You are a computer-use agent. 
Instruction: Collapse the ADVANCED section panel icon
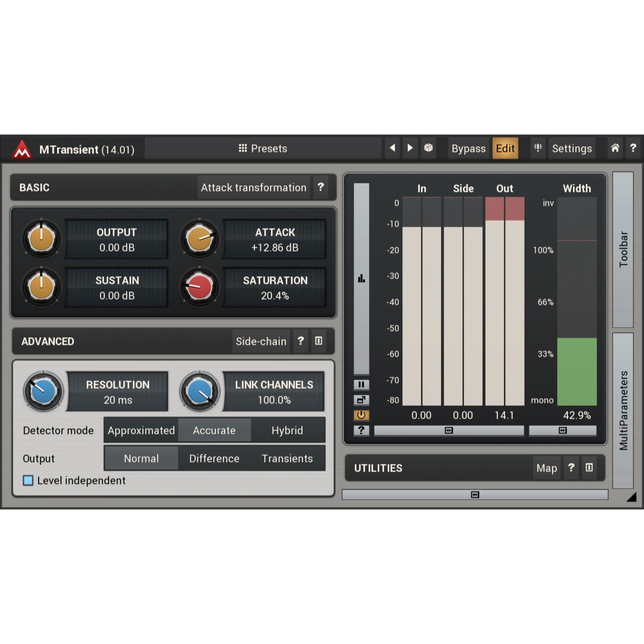coord(319,341)
